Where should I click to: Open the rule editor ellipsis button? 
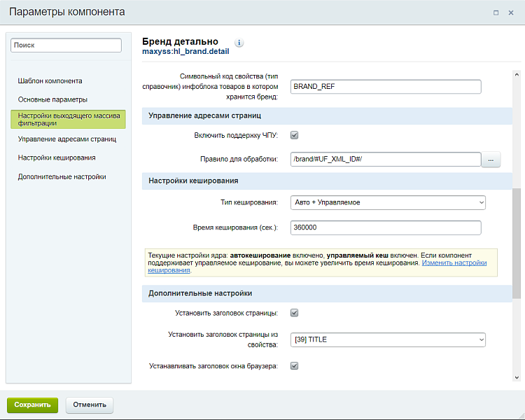coord(491,160)
